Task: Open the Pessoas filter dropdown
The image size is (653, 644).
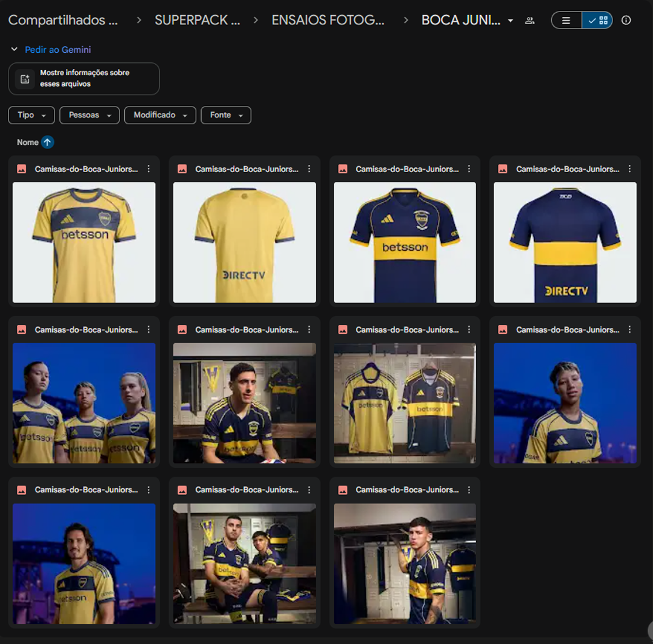Action: pyautogui.click(x=90, y=115)
